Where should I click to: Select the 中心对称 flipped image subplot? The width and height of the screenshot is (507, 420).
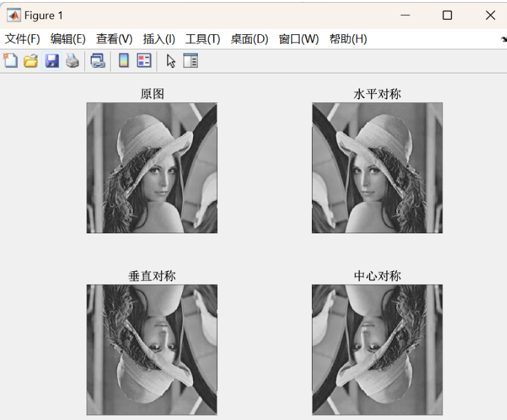pos(377,349)
